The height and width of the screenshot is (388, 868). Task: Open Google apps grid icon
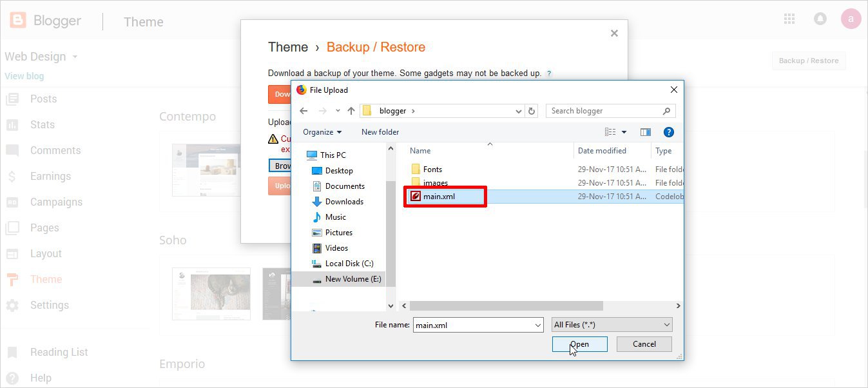click(x=789, y=19)
